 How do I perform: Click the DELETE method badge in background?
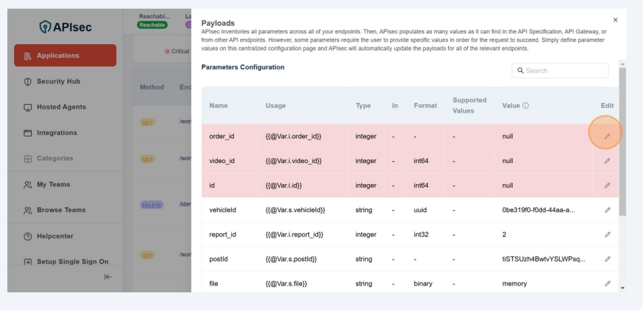[151, 205]
